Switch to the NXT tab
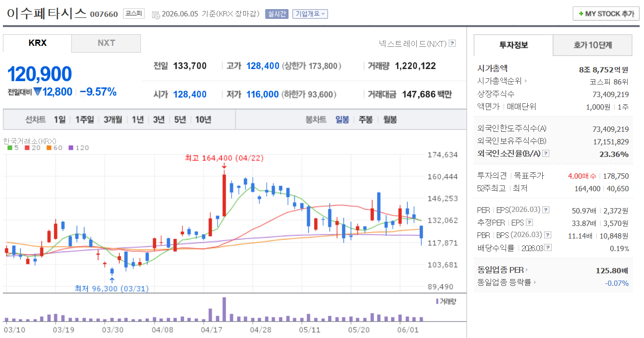The height and width of the screenshot is (338, 644). coord(106,43)
